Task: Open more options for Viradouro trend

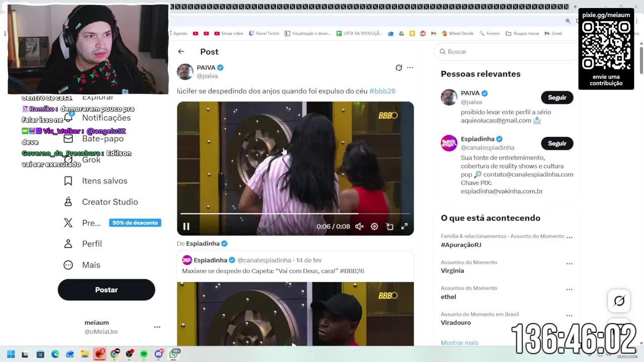Action: (569, 316)
